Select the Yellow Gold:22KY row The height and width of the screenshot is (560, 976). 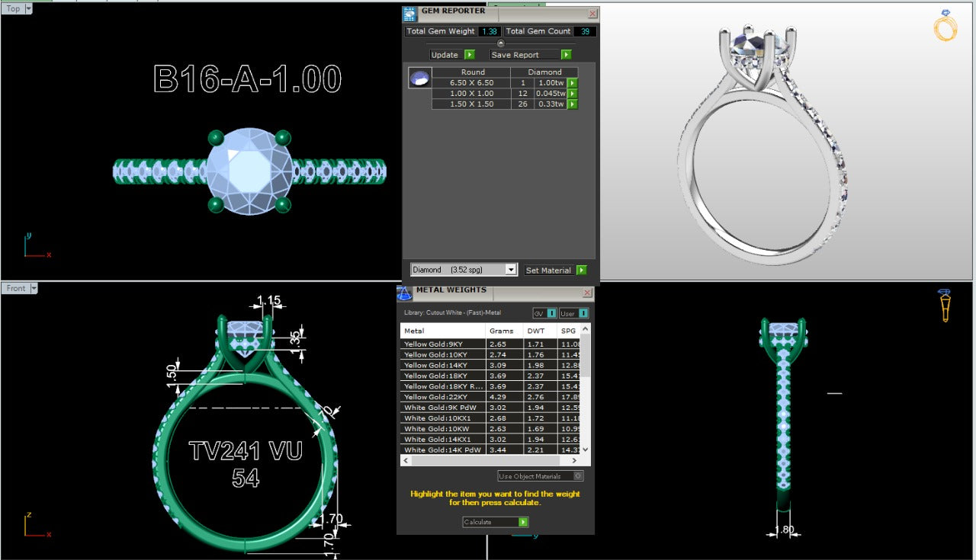point(490,397)
